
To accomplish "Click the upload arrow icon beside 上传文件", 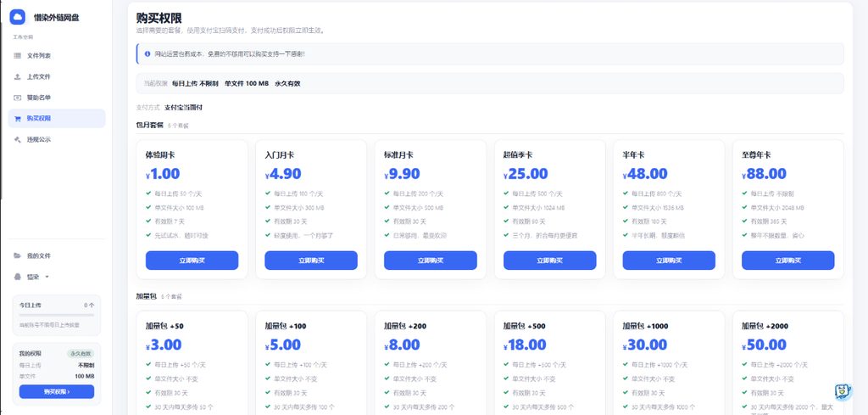I will (x=17, y=77).
